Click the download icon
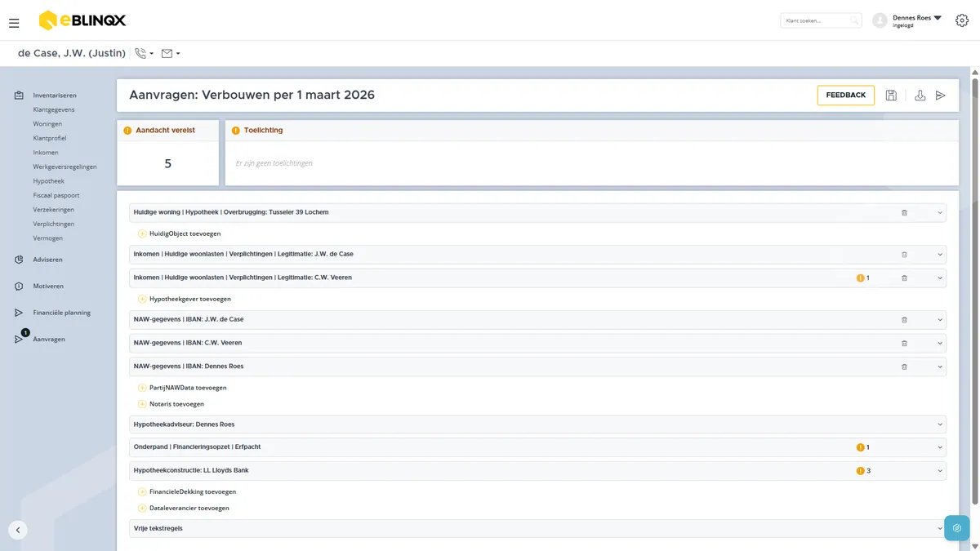Screen dimensions: 980x551 click(x=920, y=96)
